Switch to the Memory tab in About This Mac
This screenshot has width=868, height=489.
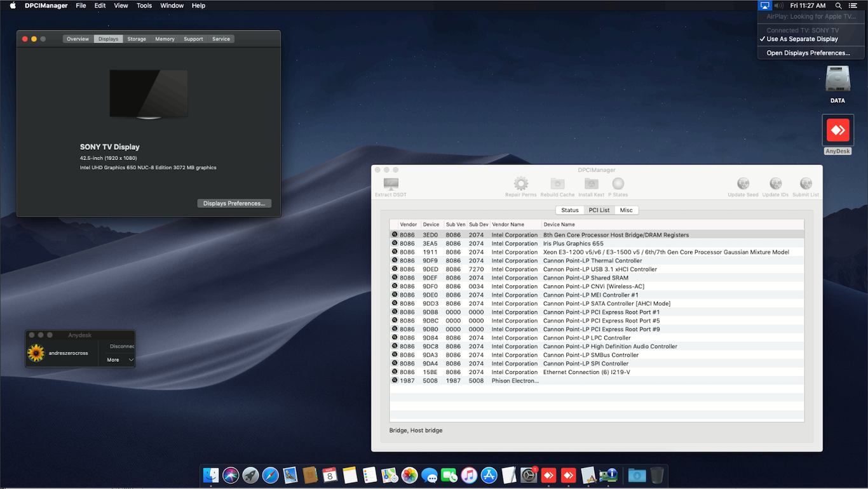(x=165, y=39)
